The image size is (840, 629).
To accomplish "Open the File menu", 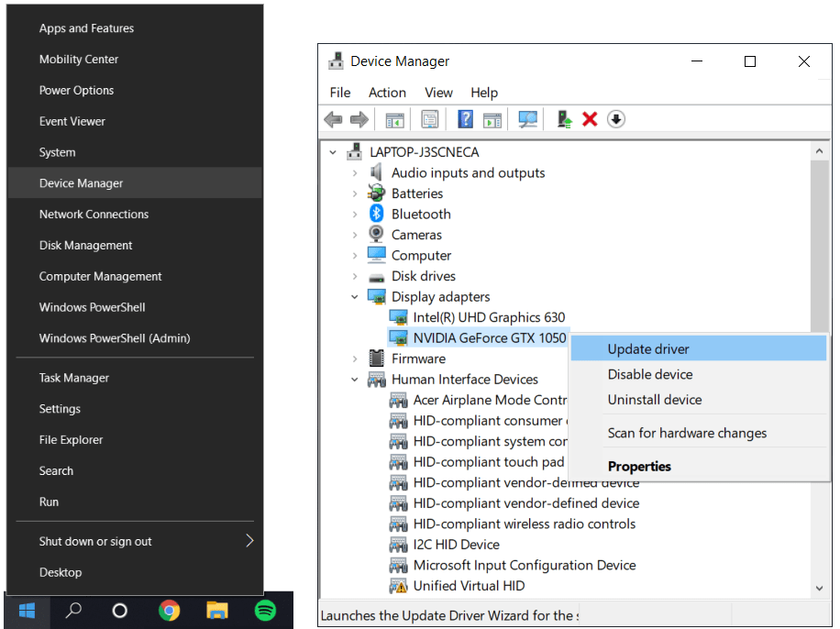I will click(340, 93).
